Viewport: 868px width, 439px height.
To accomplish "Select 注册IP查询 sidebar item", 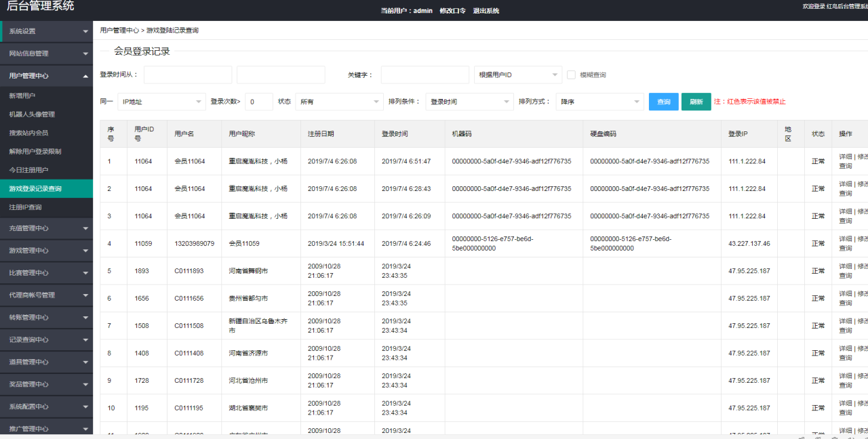I will (x=25, y=207).
